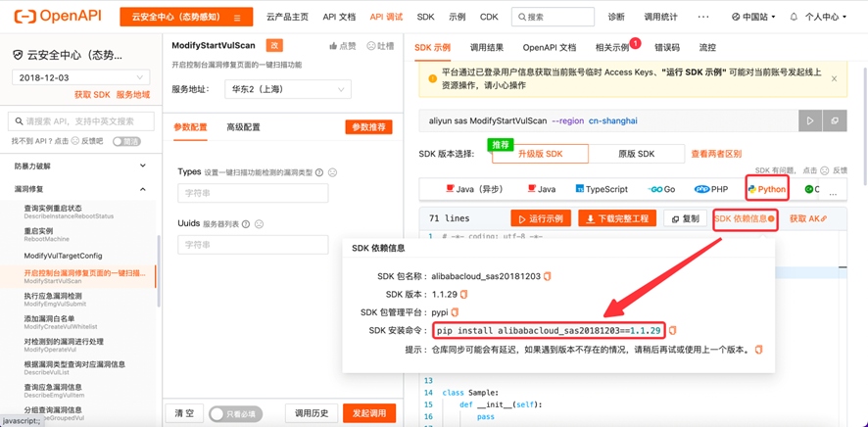Run the aliyun CLI command play icon
Screen dimensions: 868x427
810,120
